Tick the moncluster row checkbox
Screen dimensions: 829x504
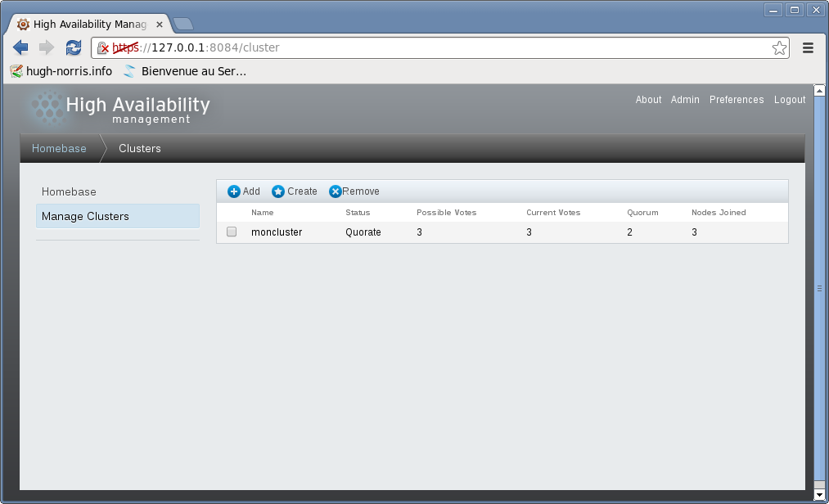tap(232, 232)
